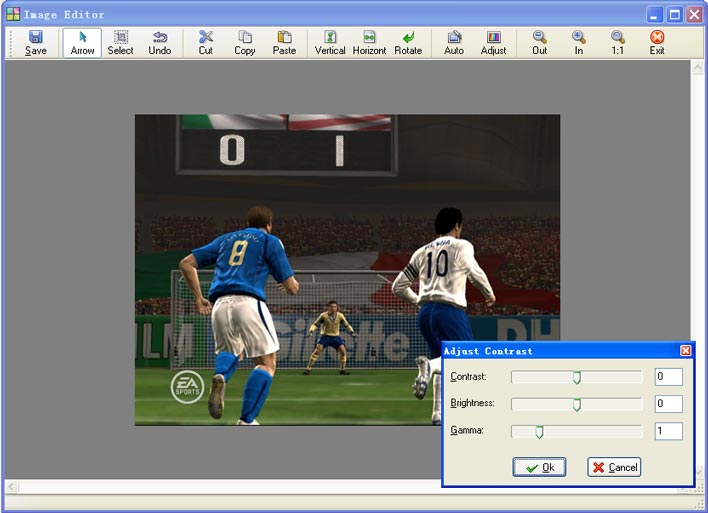Close the Adjust Contrast dialog

click(685, 350)
